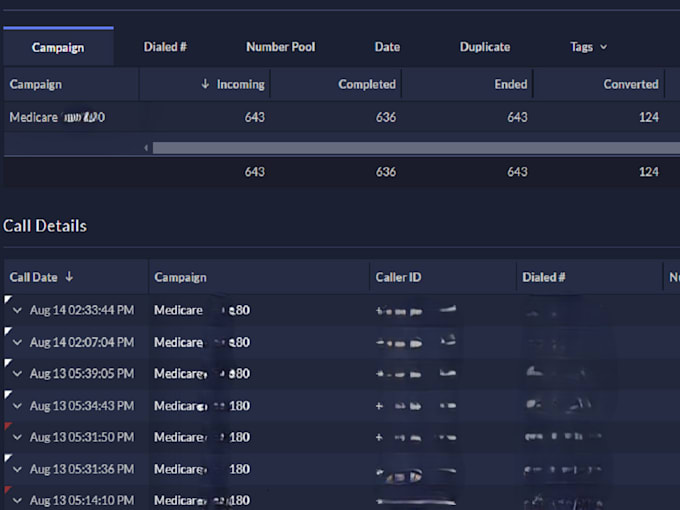Click the Converted value 124 in the Medicare row
This screenshot has height=510, width=680.
tap(649, 117)
